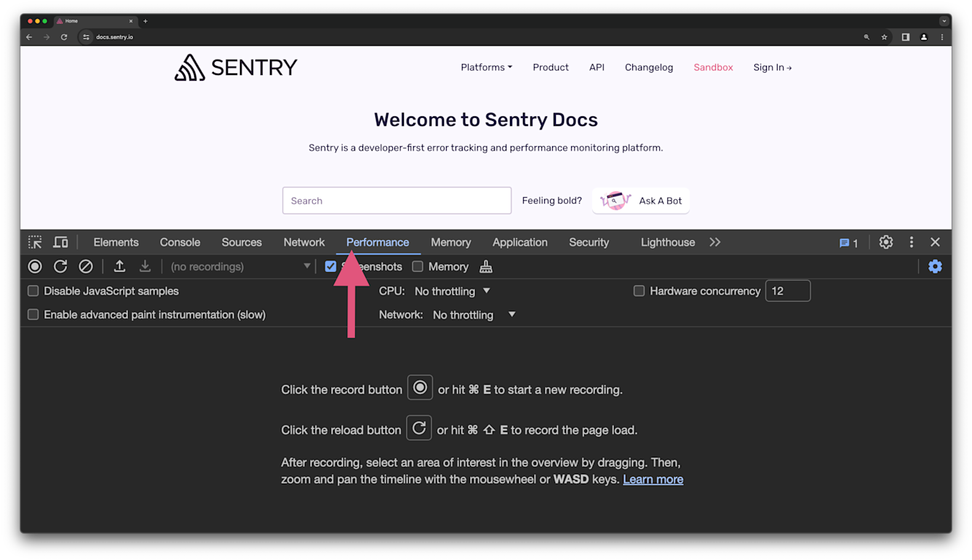Screen dimensions: 972x560
Task: Click the browser zoom magnifier icon
Action: pos(867,37)
